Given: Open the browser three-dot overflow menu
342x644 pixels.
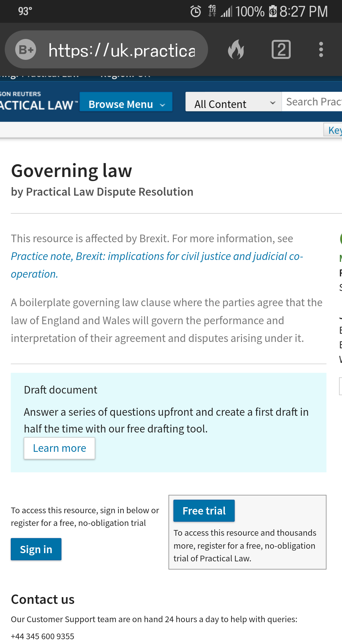Looking at the screenshot, I should click(321, 50).
